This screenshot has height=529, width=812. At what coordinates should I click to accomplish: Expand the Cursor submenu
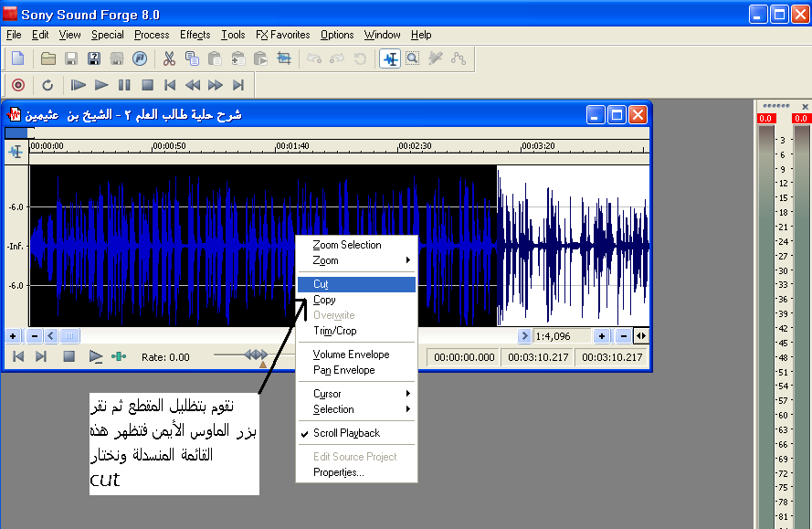pyautogui.click(x=356, y=394)
